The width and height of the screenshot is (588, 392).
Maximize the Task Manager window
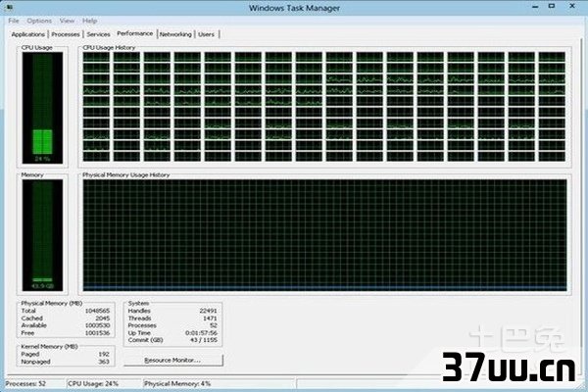(x=552, y=7)
